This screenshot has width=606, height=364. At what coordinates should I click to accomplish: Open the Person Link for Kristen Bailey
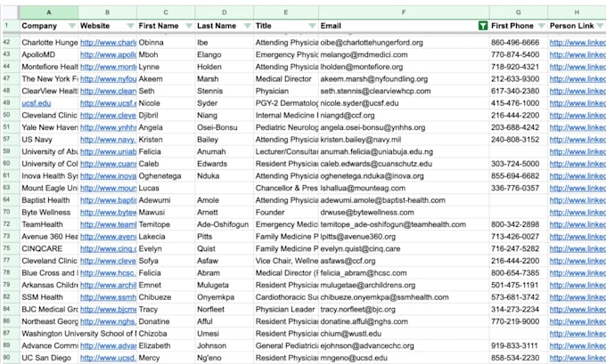point(577,140)
